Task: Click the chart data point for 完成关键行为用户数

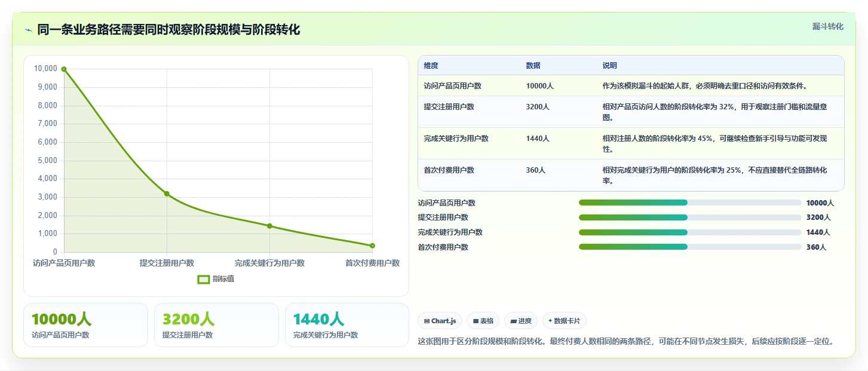Action: (269, 226)
